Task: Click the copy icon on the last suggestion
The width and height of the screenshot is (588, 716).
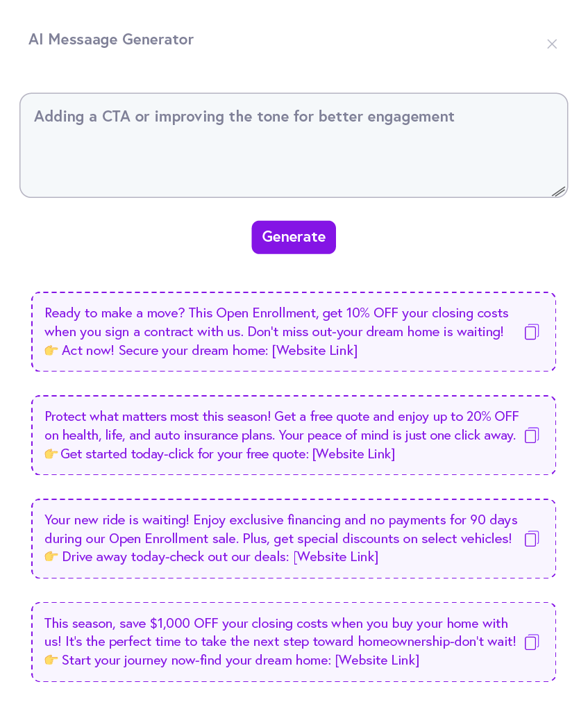Action: [x=531, y=642]
